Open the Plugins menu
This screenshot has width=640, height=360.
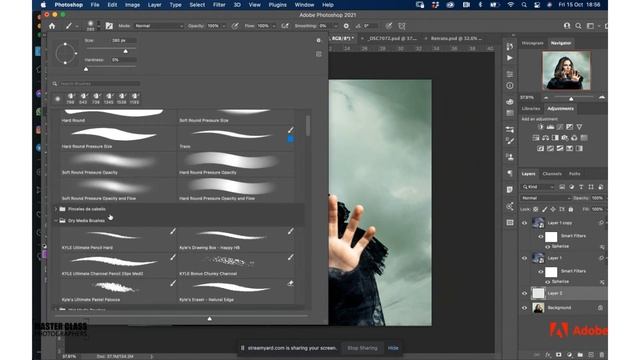point(278,5)
